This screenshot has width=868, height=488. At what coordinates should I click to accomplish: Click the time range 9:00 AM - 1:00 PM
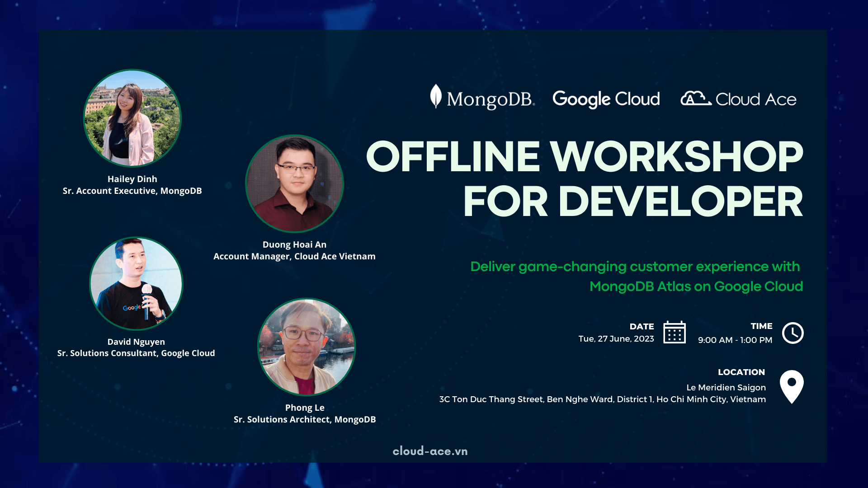[x=736, y=340]
